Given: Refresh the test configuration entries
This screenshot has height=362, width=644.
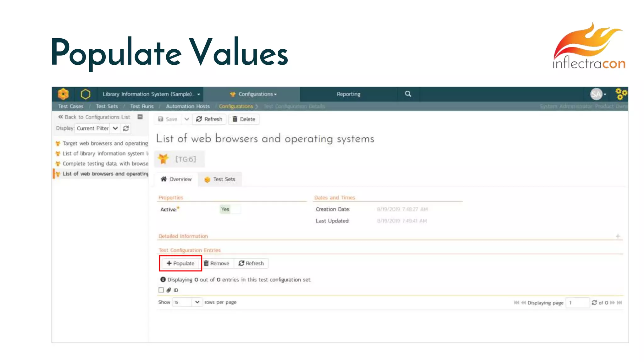Looking at the screenshot, I should click(251, 263).
